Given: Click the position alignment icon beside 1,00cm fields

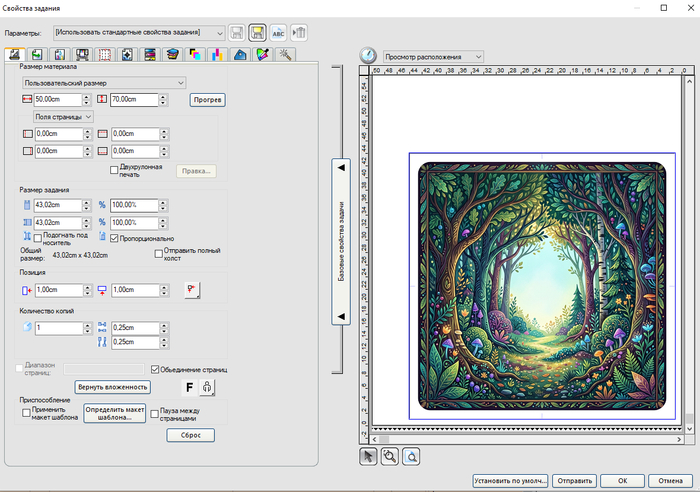Looking at the screenshot, I should click(x=192, y=290).
